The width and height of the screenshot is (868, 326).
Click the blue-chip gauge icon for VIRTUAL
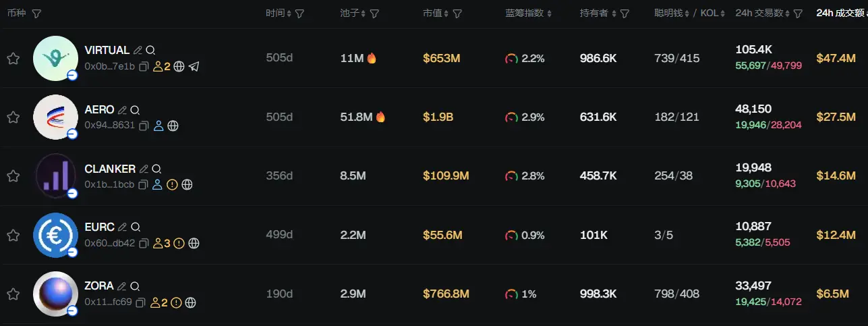click(511, 59)
